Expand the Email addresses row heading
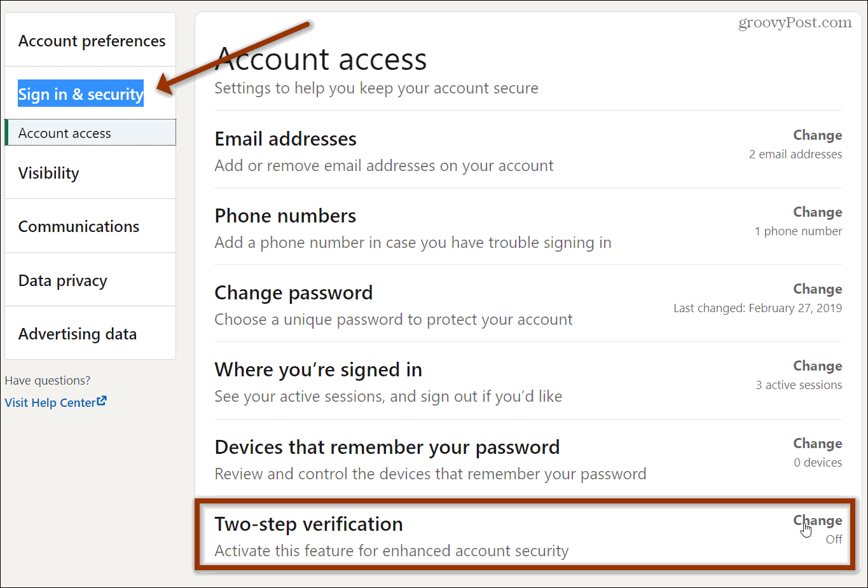Viewport: 868px width, 588px height. point(286,139)
